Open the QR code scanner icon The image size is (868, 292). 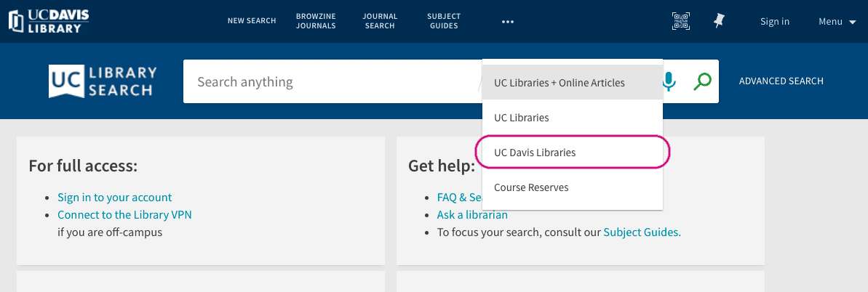[x=680, y=21]
